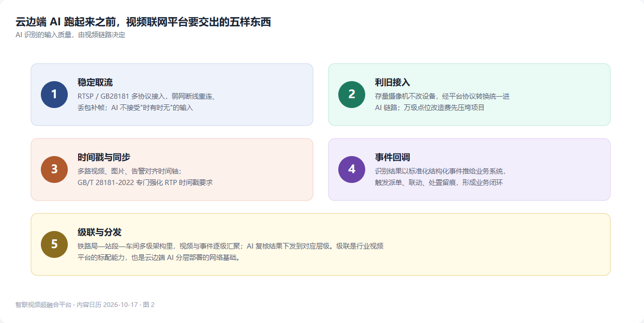Select the 事件回调 card heading

(393, 158)
